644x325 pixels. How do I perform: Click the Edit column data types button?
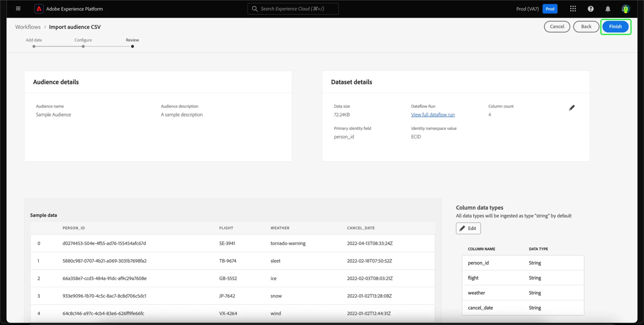[468, 228]
